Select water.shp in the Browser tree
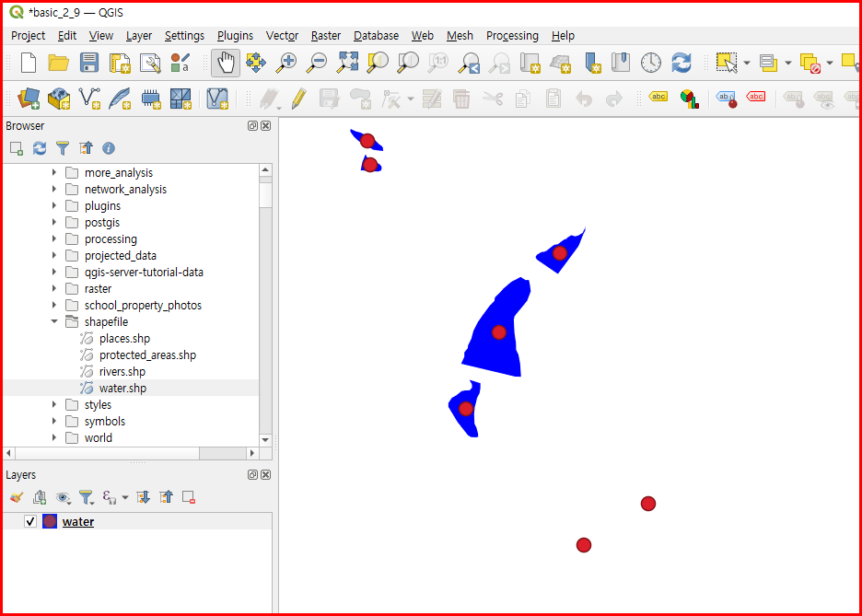 [x=122, y=388]
